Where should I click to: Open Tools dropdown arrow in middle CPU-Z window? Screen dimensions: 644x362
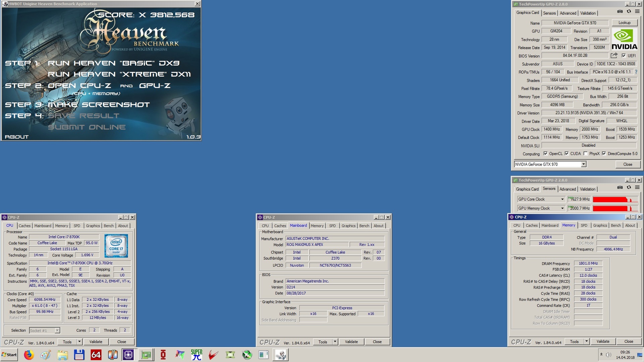click(x=335, y=342)
